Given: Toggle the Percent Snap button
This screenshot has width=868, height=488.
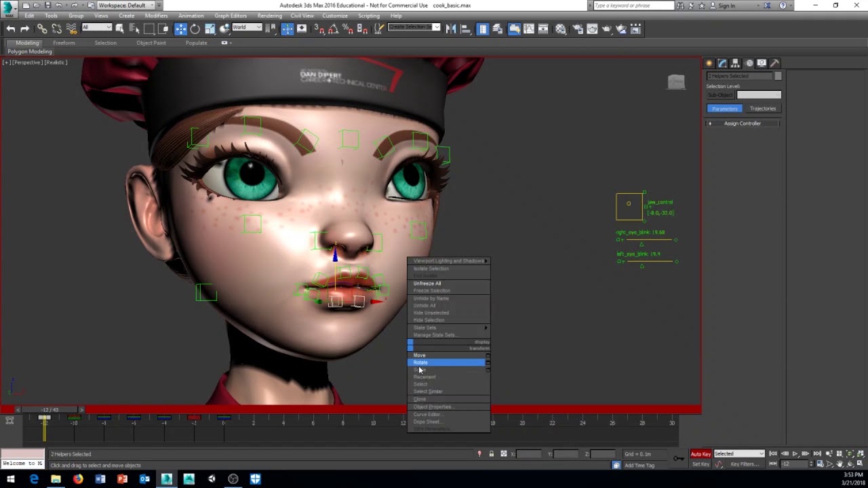Looking at the screenshot, I should 347,28.
